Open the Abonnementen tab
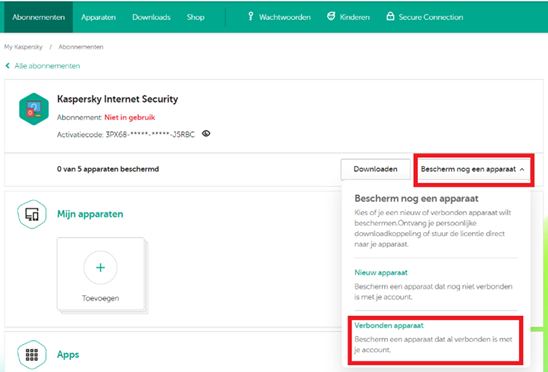 tap(38, 17)
